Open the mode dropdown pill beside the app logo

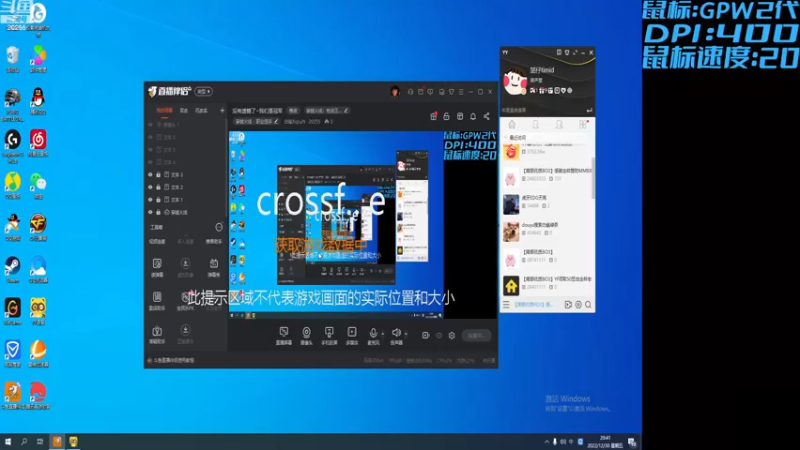204,91
